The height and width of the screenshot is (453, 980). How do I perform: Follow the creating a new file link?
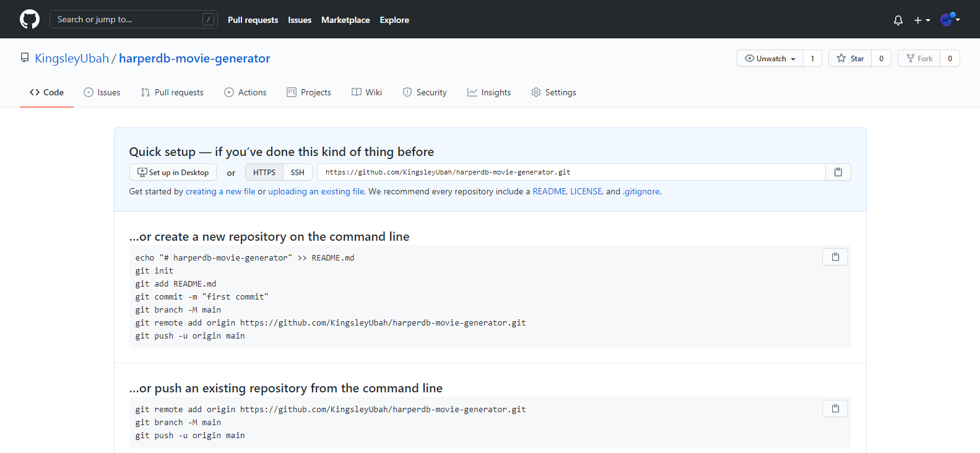(220, 191)
